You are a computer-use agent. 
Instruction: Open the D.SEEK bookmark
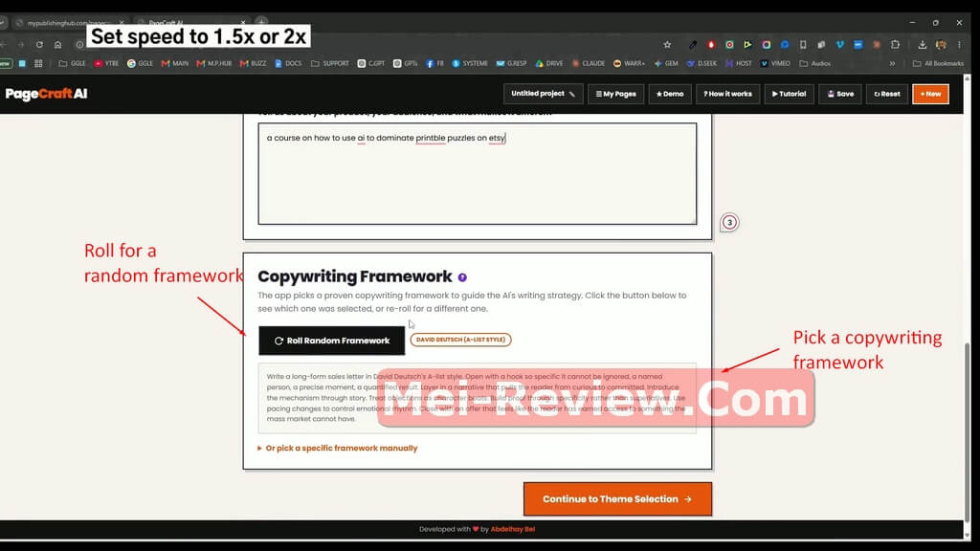702,63
